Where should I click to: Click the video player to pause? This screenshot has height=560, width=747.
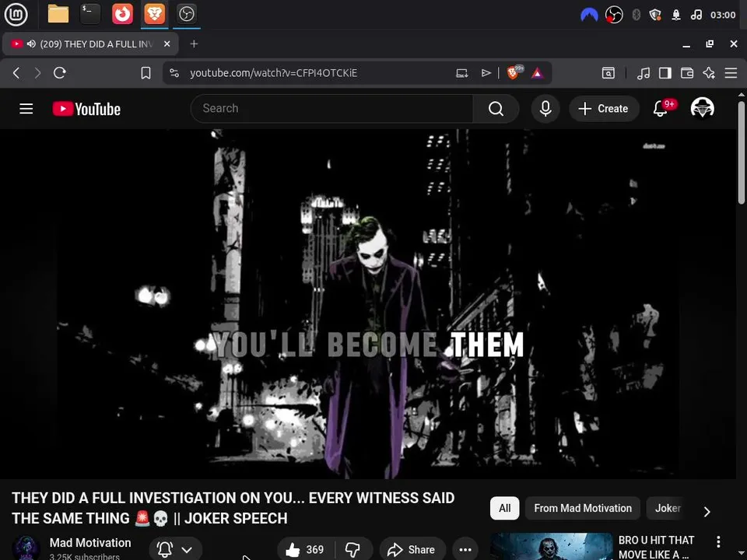(x=368, y=304)
